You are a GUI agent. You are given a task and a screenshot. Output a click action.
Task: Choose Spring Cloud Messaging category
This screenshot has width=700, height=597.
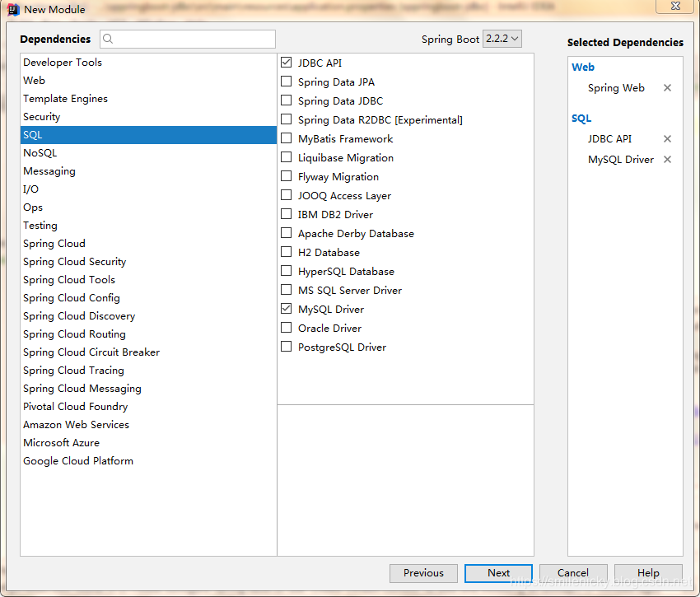[148, 389]
